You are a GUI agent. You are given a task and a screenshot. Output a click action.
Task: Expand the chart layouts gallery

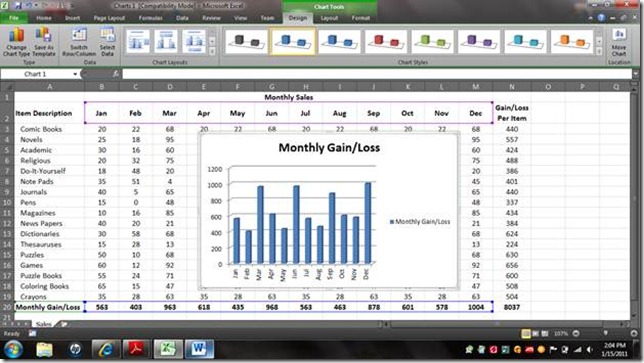[x=212, y=51]
